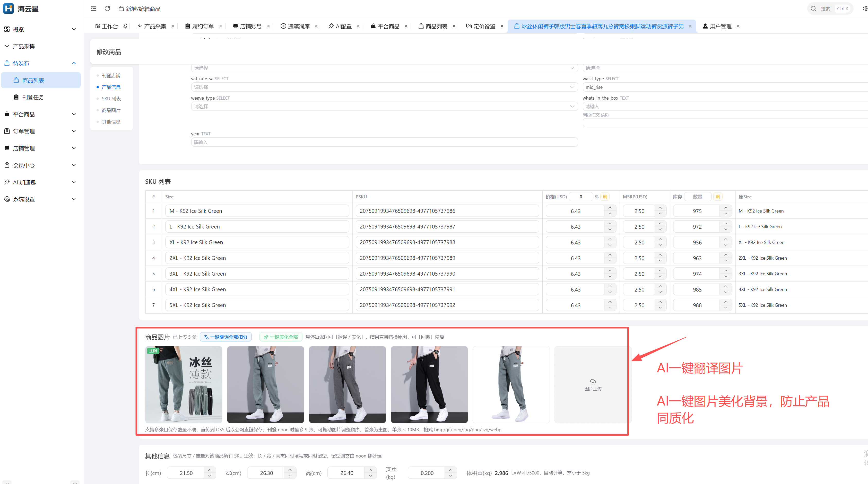Screen dimensions: 868x484
Task: Open the search box magnifier icon
Action: coord(813,9)
